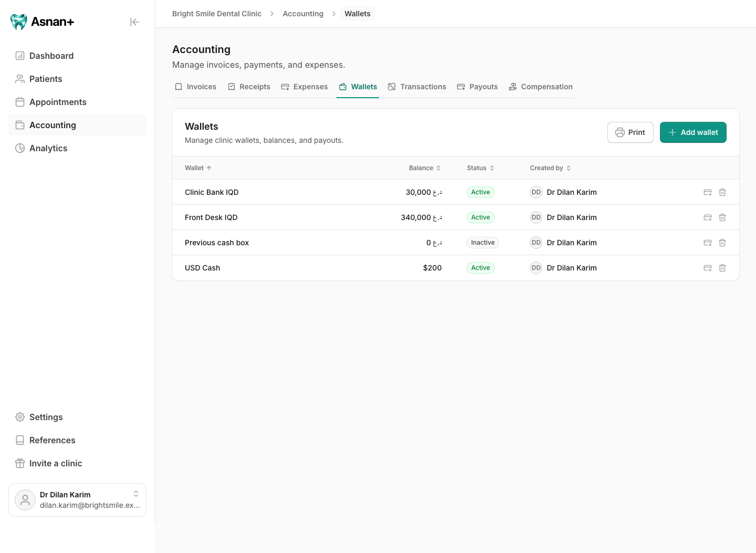Click the Print button

coord(631,132)
